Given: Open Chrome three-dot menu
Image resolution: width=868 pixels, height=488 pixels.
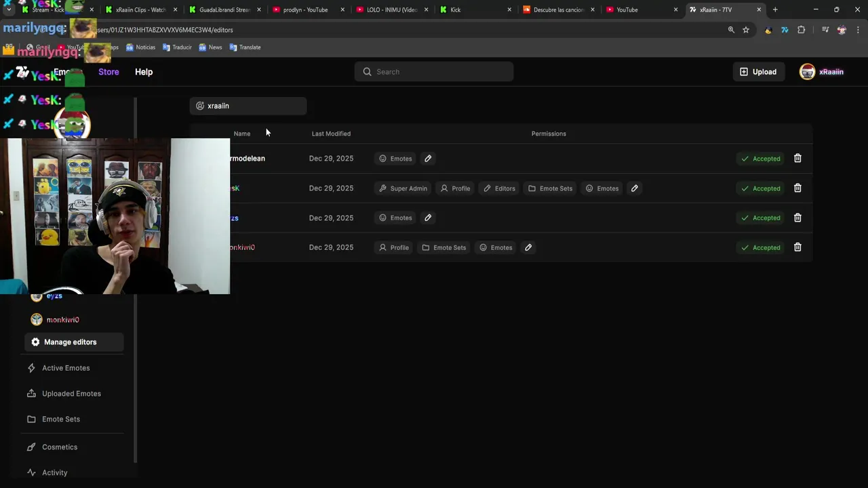Looking at the screenshot, I should click(859, 30).
